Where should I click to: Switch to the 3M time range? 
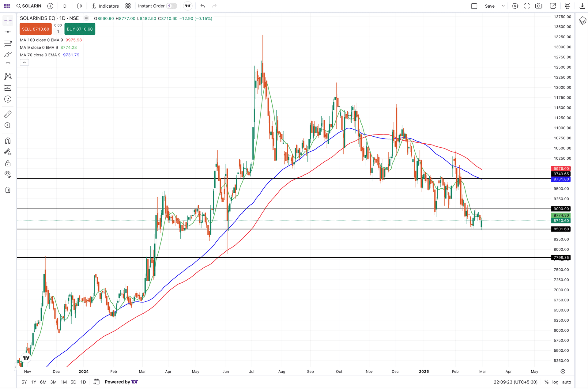click(x=53, y=382)
